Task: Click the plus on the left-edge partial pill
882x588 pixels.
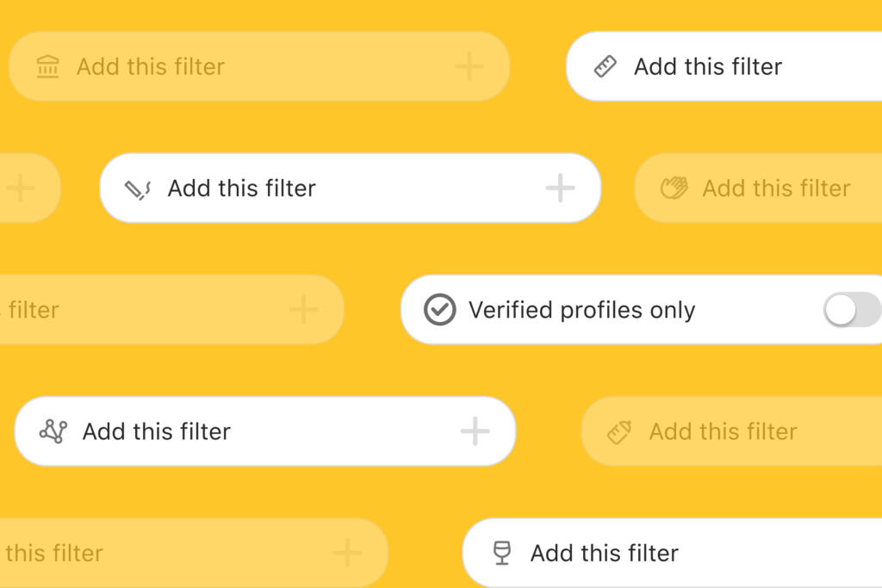Action: coord(19,188)
